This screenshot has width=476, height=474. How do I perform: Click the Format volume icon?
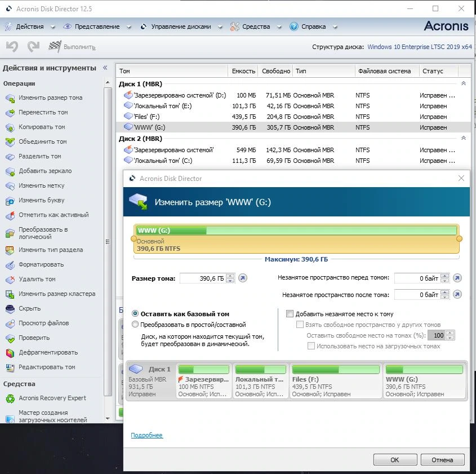click(10, 265)
